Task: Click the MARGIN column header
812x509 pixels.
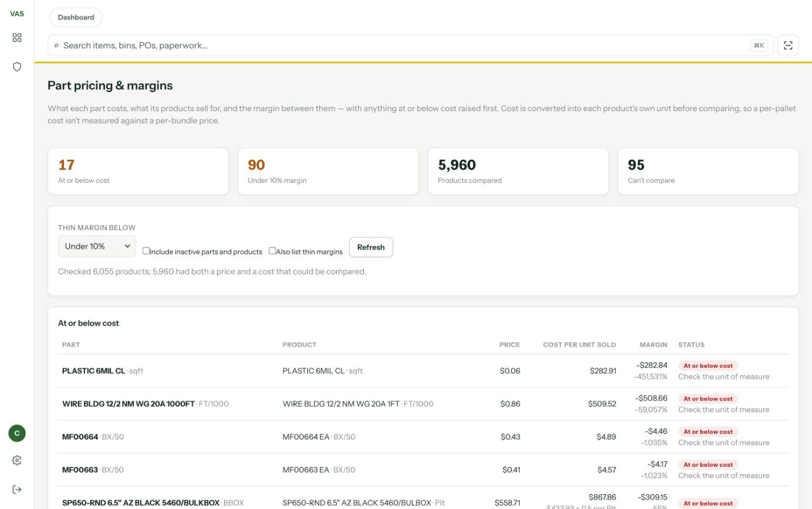Action: click(654, 345)
